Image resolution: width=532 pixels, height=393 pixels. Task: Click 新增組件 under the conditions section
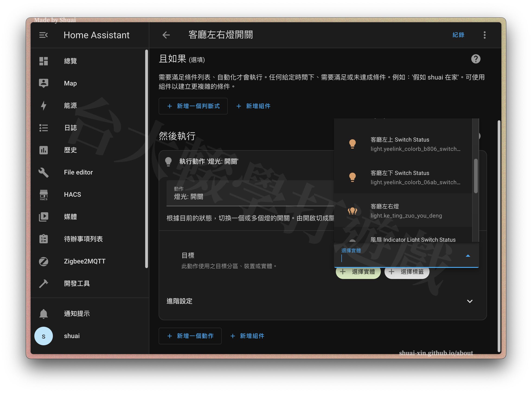tap(253, 106)
